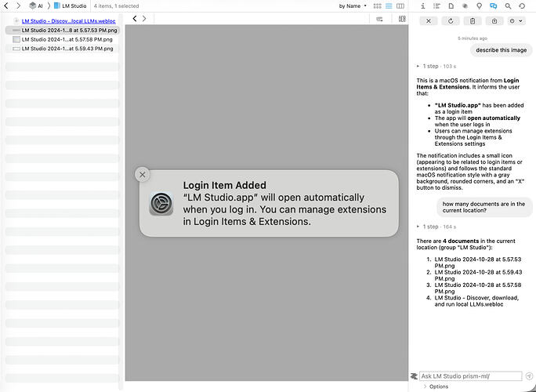Click bullet 'Users can manage extensions' text
536x392 pixels.
tap(473, 137)
